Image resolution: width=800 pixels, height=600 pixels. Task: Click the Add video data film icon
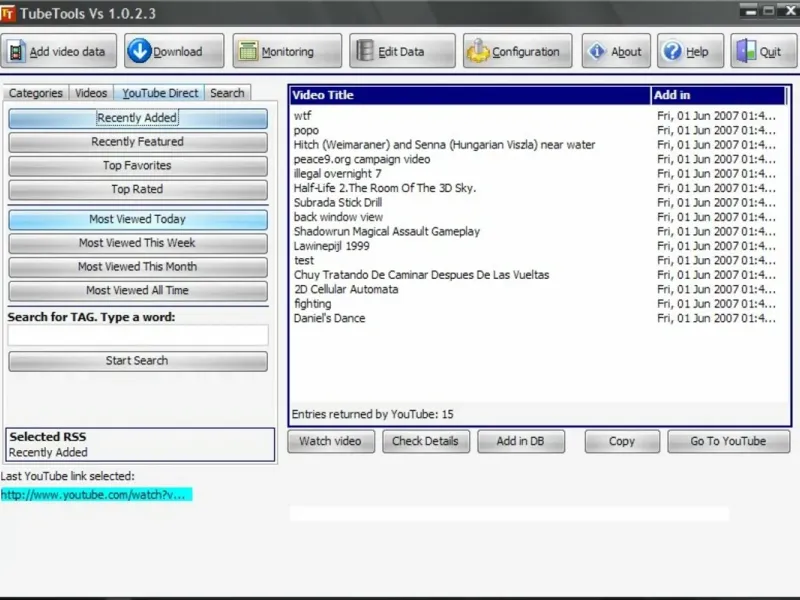coord(16,52)
